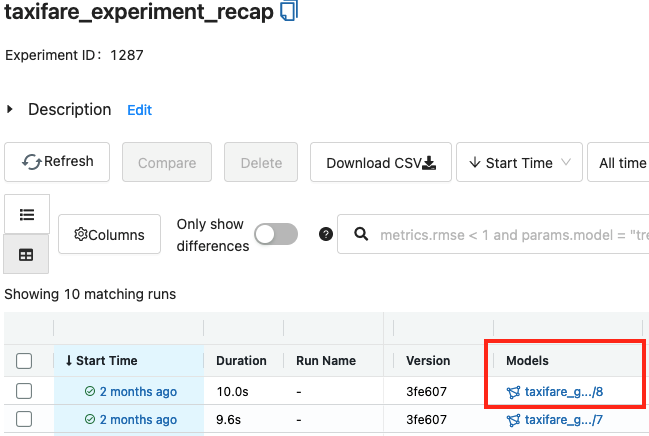Click version 3fe607 in the 9.6s row
The height and width of the screenshot is (436, 649).
(426, 419)
